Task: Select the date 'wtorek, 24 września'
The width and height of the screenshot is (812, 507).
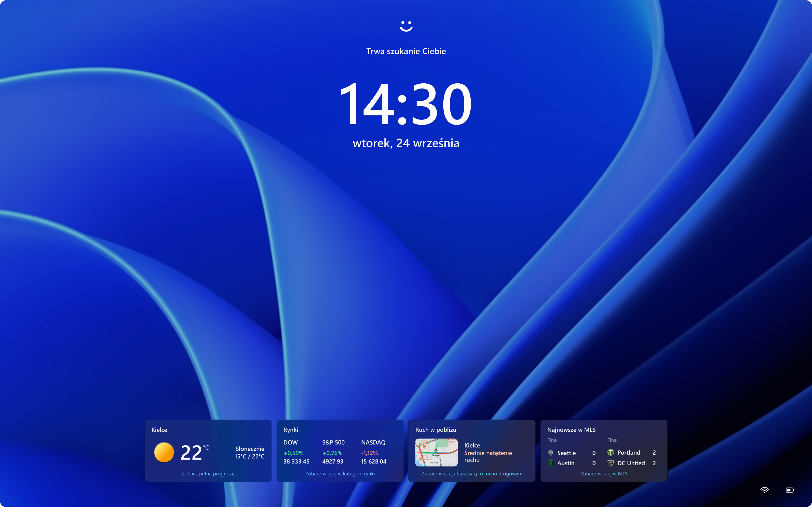Action: pos(406,143)
